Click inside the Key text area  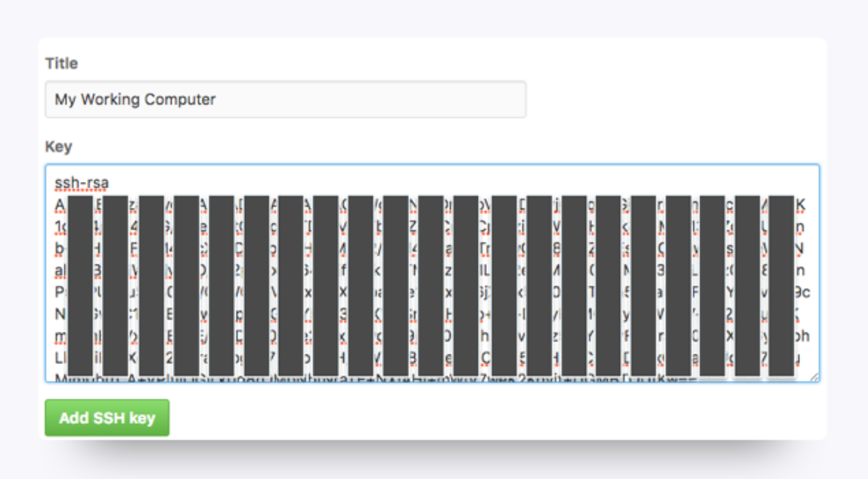coord(432,272)
